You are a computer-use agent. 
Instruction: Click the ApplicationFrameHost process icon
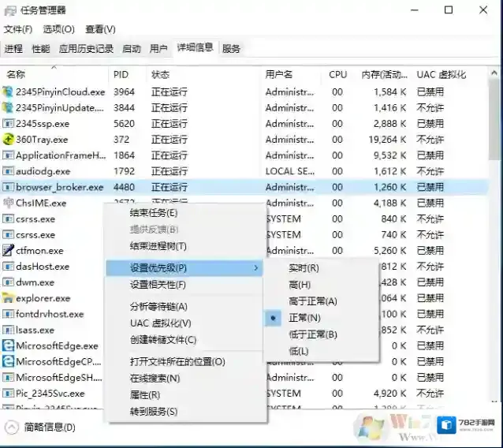click(x=8, y=155)
